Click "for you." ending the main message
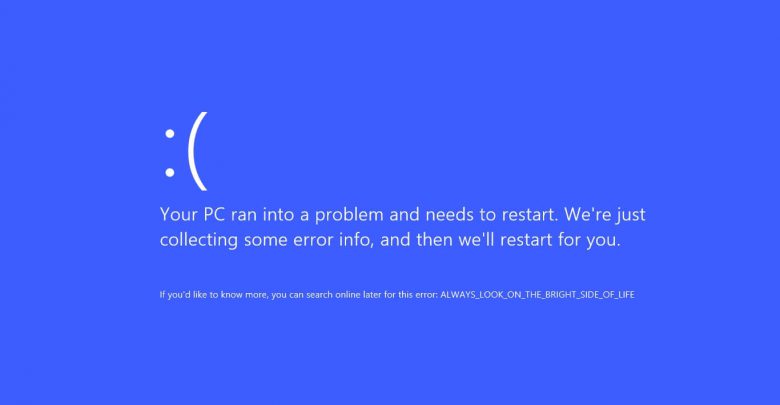 pyautogui.click(x=589, y=240)
